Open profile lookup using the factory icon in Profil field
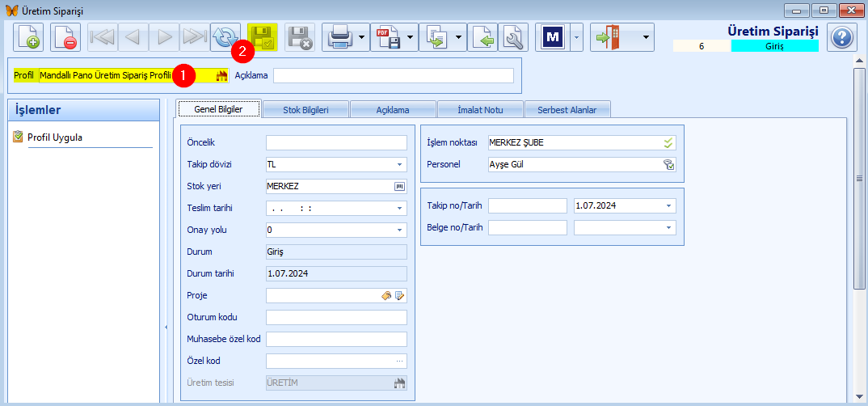 (x=222, y=76)
